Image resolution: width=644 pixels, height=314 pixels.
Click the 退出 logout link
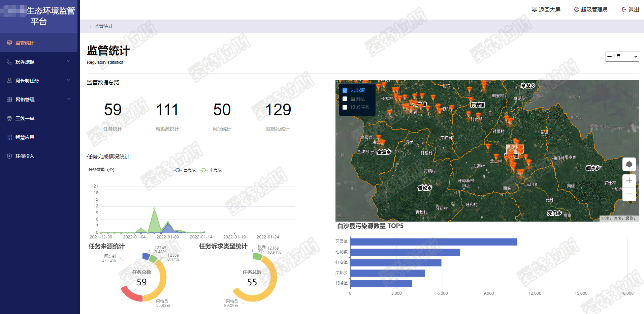[631, 10]
